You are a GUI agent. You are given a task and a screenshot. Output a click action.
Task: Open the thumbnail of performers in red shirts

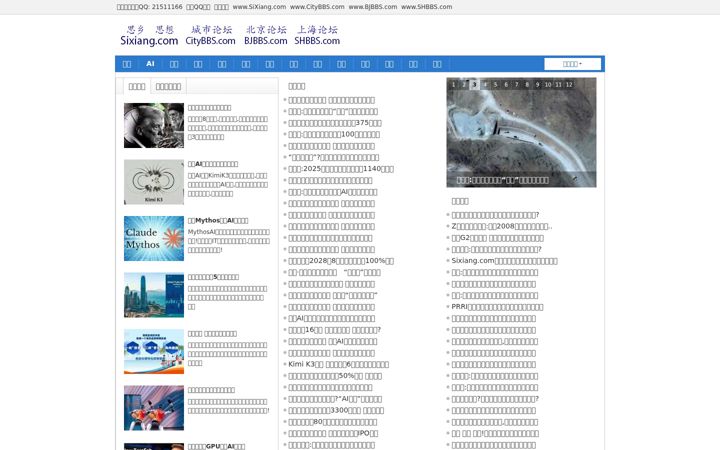(x=154, y=408)
